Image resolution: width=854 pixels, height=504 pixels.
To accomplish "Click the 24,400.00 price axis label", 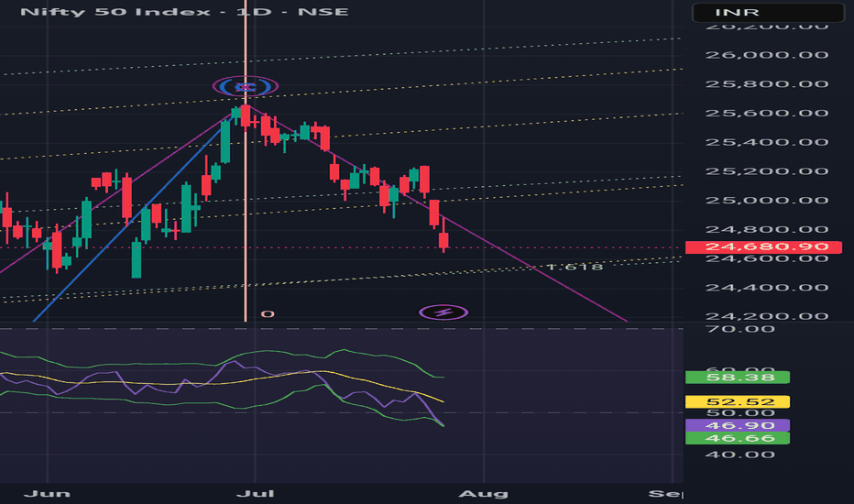I will click(767, 287).
